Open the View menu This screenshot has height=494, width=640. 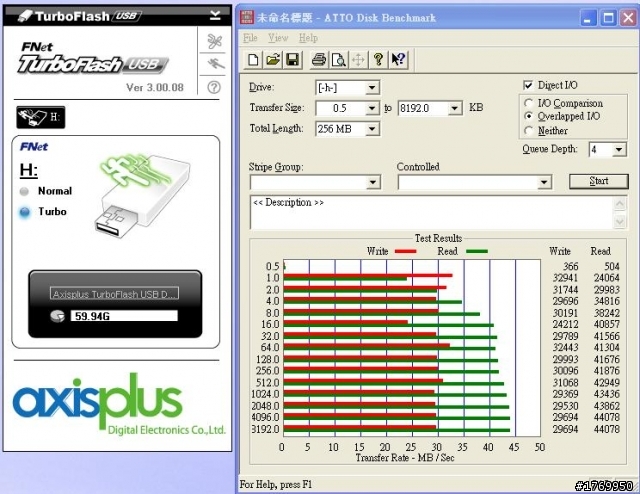click(x=278, y=38)
